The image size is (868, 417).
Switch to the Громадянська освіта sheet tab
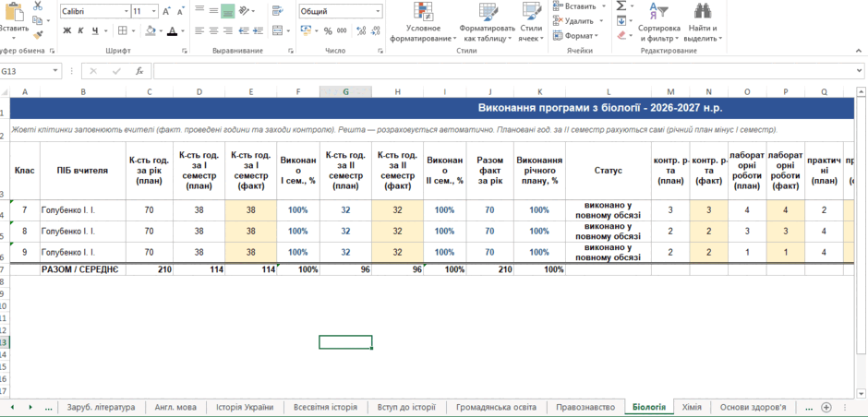click(496, 407)
